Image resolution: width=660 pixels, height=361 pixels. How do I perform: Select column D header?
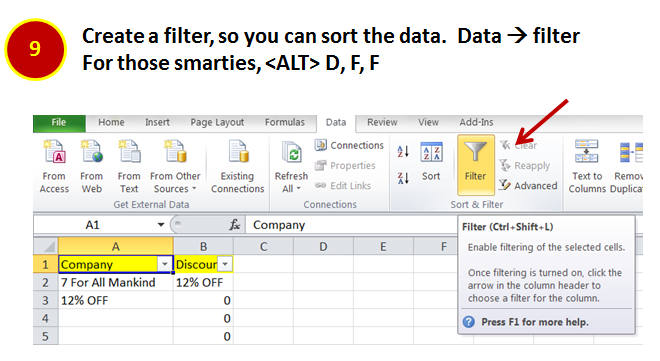pyautogui.click(x=323, y=246)
